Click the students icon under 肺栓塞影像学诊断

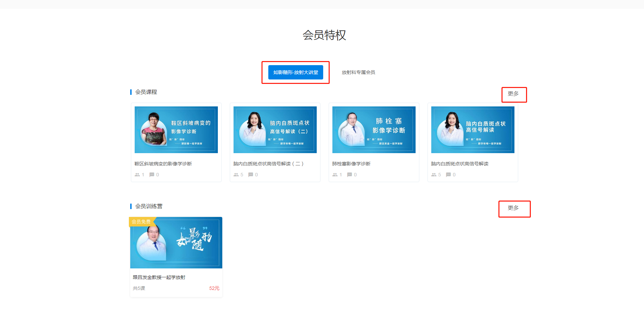[x=335, y=175]
